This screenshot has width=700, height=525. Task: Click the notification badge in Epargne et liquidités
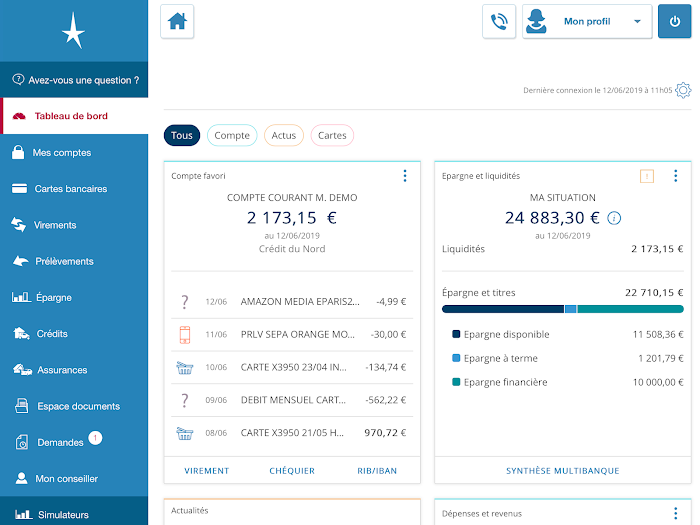point(647,176)
